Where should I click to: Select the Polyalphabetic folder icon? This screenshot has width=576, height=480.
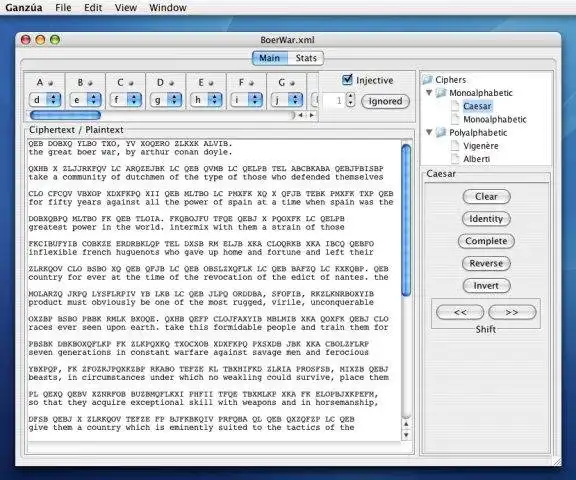441,132
